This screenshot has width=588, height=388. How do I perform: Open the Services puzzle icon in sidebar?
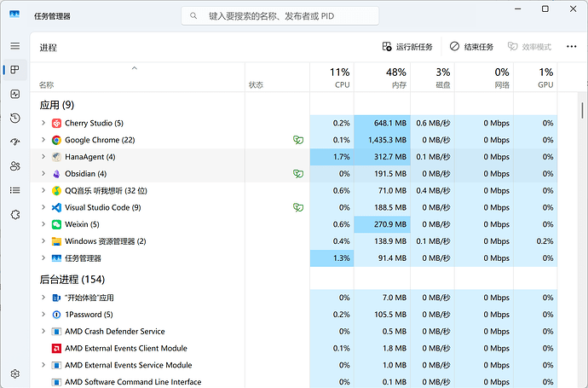click(15, 215)
